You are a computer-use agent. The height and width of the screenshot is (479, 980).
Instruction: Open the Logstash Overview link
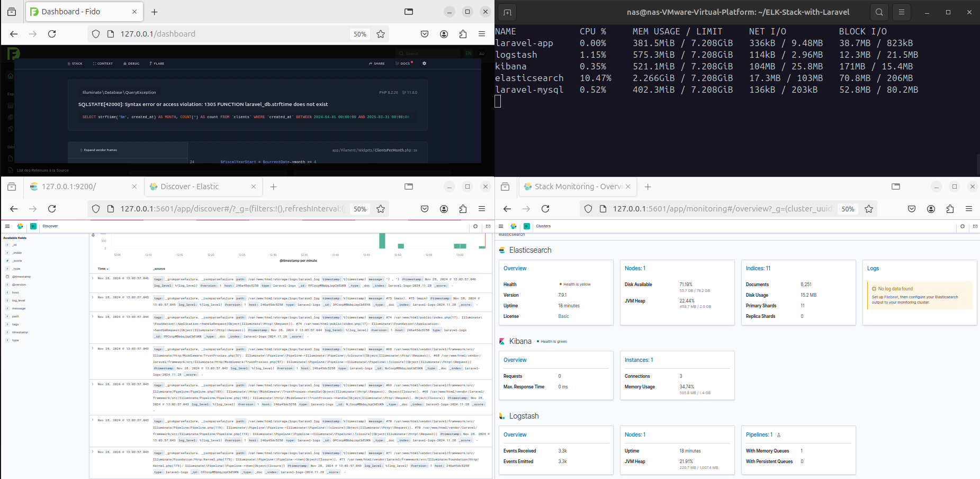[x=515, y=435]
